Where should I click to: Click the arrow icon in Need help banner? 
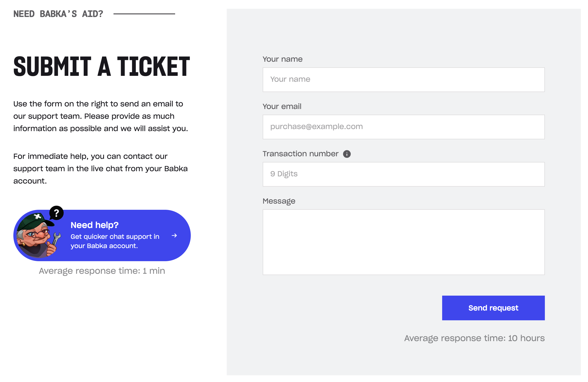click(174, 235)
